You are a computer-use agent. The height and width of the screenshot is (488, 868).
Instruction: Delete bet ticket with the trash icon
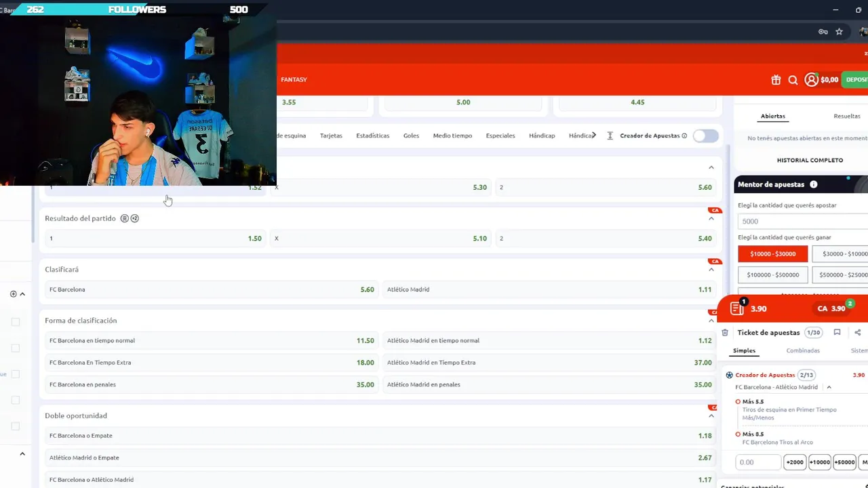coord(725,333)
